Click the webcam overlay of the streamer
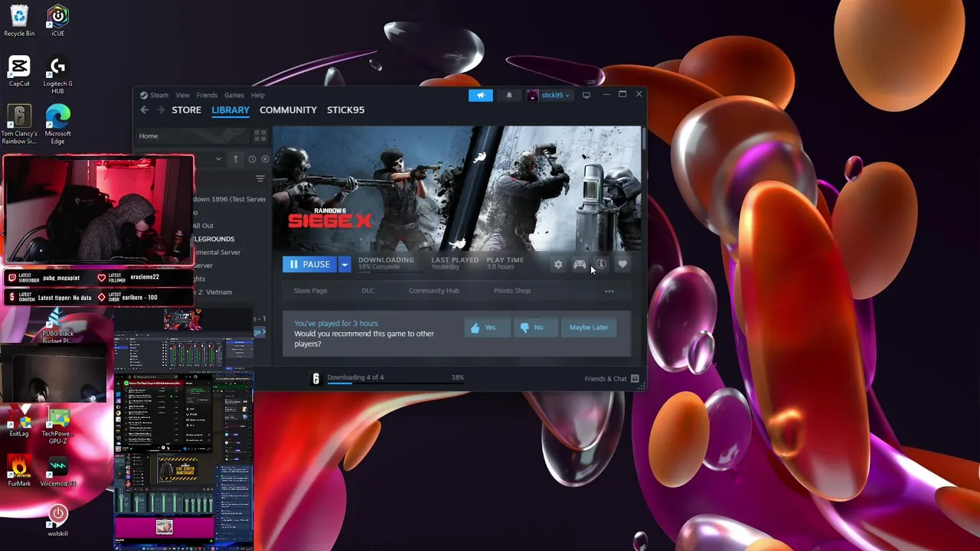 tap(98, 210)
